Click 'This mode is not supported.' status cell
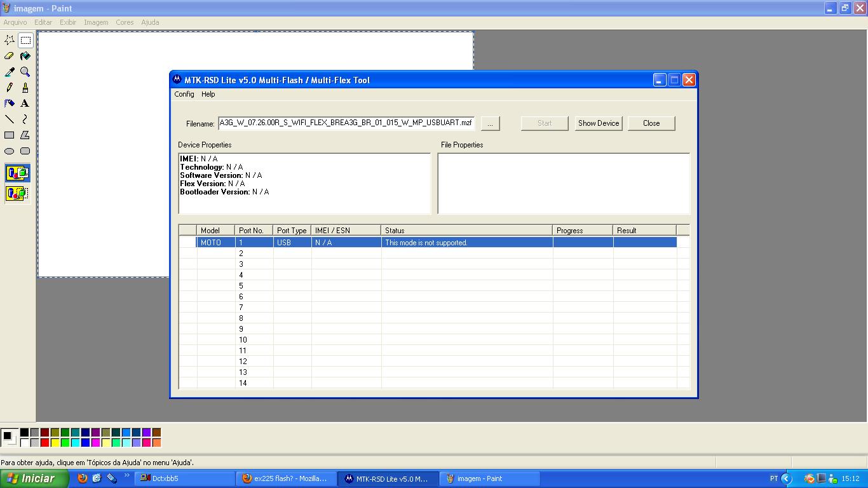 (467, 242)
